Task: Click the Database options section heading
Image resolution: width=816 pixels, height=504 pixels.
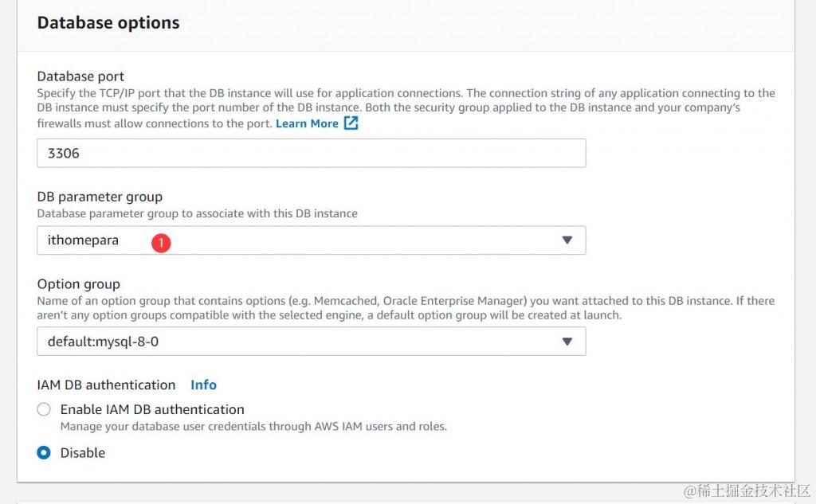Action: [108, 23]
